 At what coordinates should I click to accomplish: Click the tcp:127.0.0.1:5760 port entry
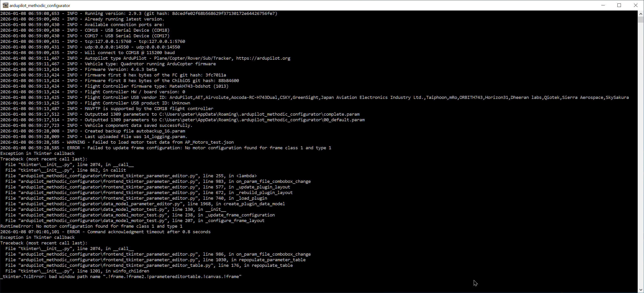pos(108,42)
